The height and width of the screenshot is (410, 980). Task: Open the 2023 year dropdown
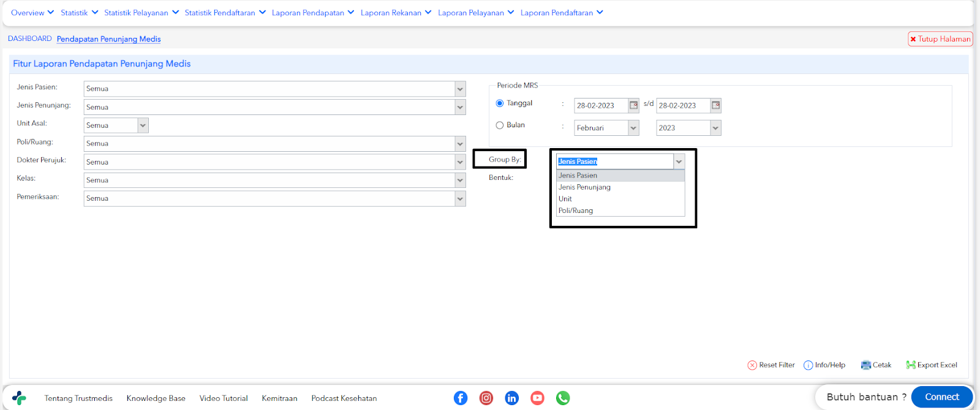tap(715, 128)
